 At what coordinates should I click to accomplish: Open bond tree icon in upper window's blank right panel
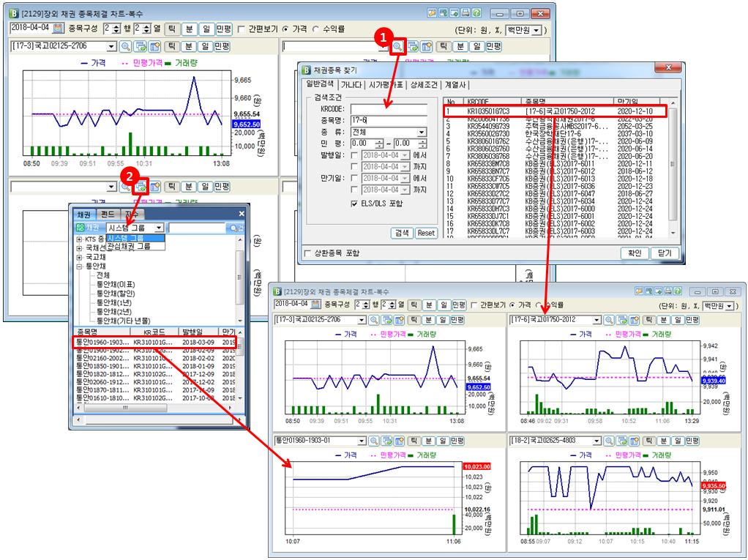click(x=413, y=46)
